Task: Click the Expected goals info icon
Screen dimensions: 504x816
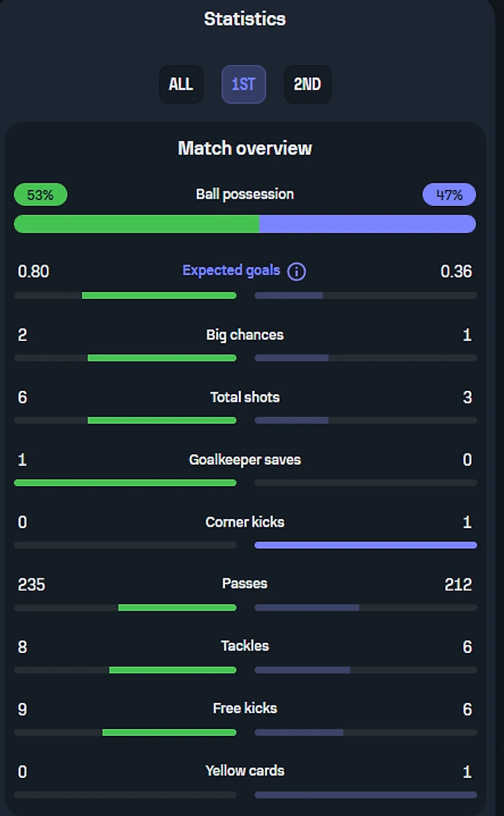Action: click(296, 271)
